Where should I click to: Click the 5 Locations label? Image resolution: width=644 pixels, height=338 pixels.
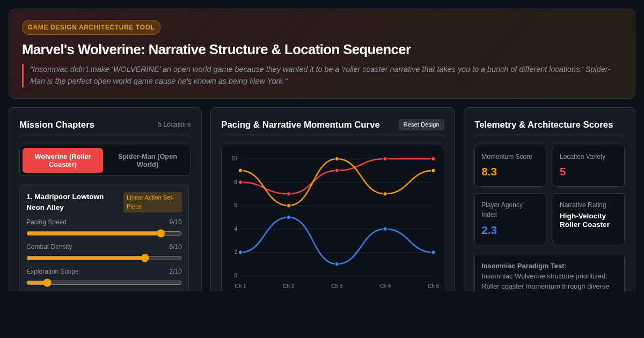[x=174, y=124]
